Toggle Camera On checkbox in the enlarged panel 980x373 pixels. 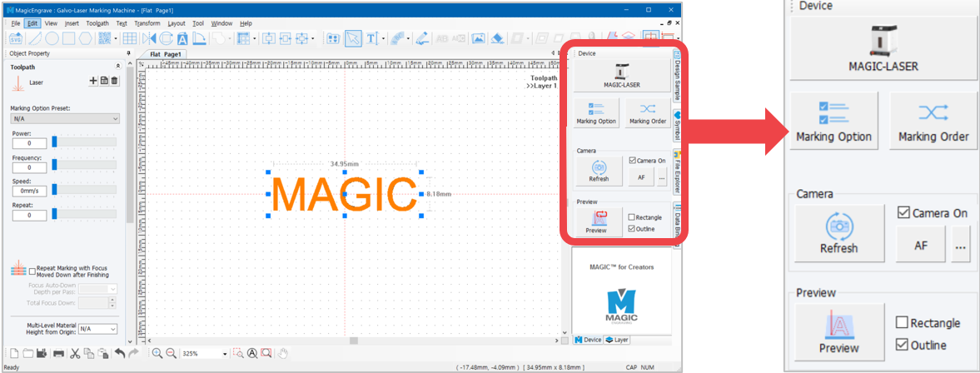point(903,212)
